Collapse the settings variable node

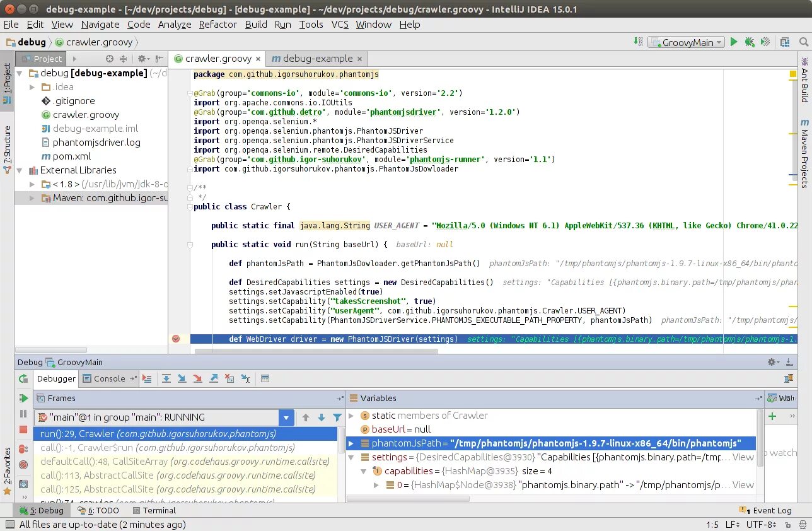pos(352,457)
